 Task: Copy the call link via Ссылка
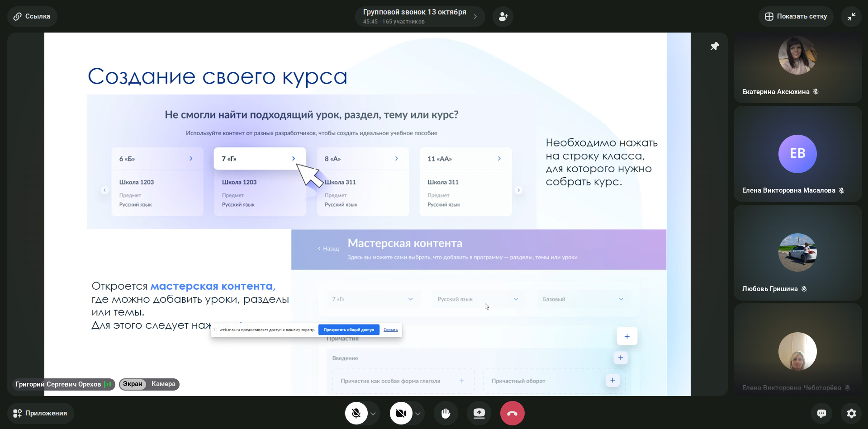coord(32,17)
